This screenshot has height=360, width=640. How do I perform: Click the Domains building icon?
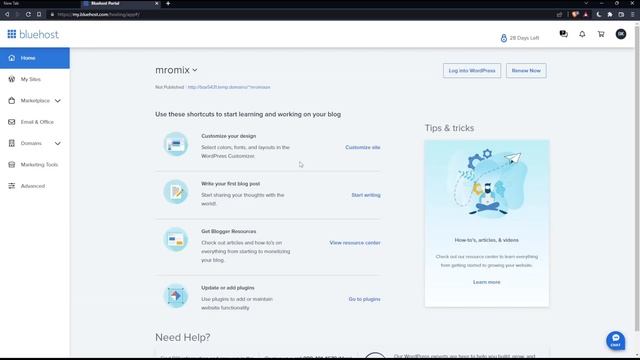point(12,143)
